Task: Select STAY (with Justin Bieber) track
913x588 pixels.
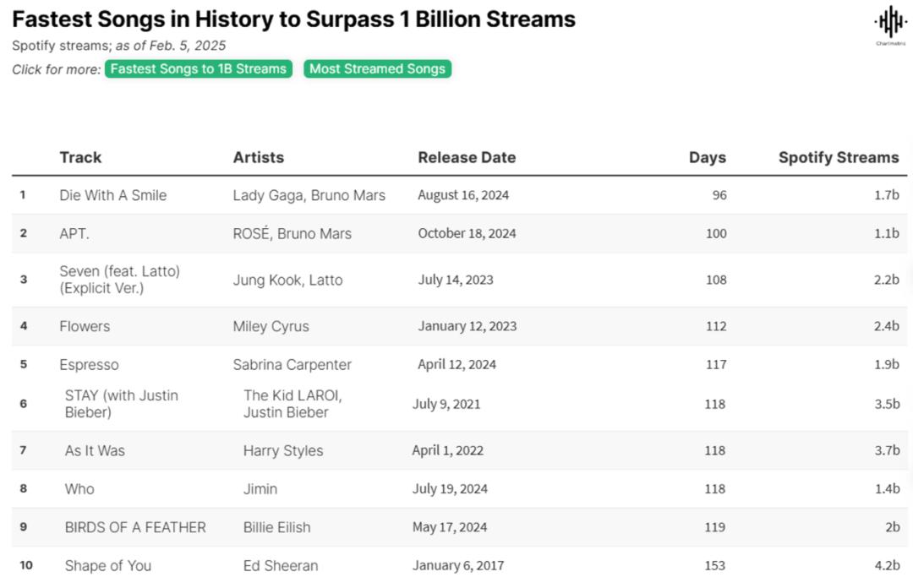Action: coord(122,404)
